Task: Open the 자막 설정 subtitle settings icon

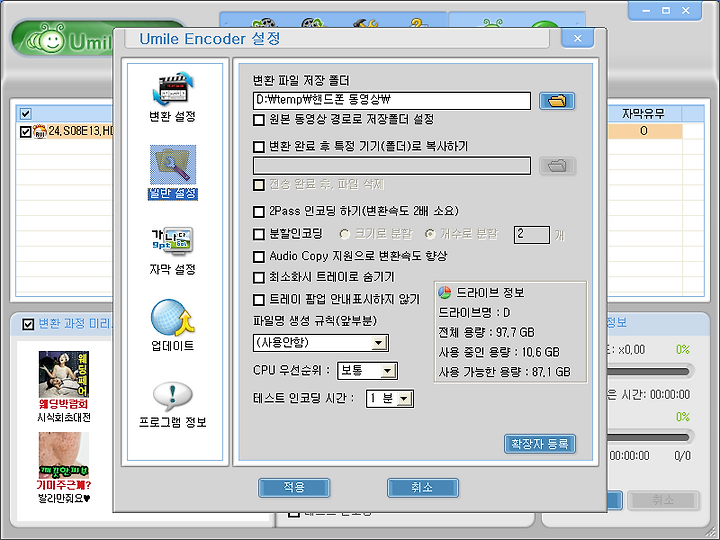Action: pyautogui.click(x=173, y=241)
